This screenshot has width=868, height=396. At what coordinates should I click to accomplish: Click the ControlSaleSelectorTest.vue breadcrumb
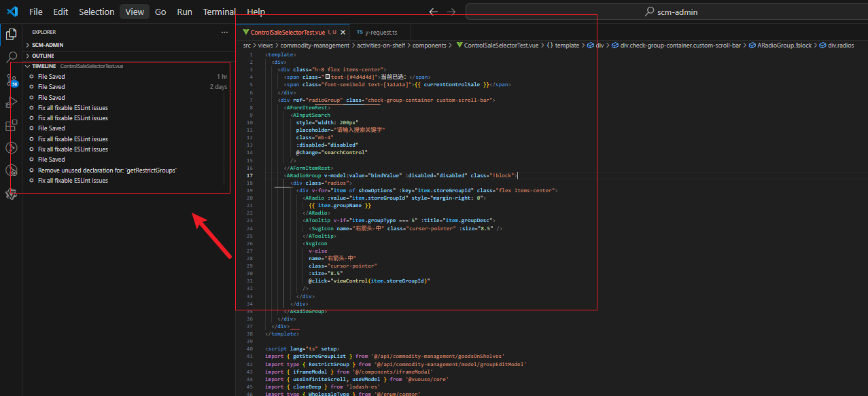point(499,46)
